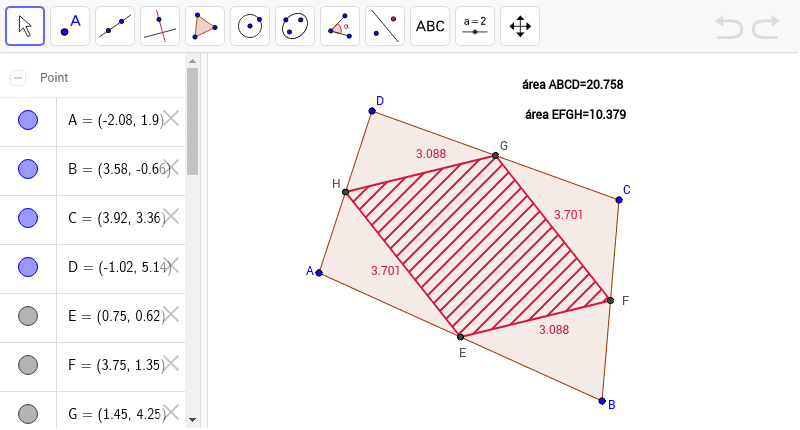Select the Reflect about Line tool
This screenshot has width=800, height=430.
pyautogui.click(x=385, y=26)
